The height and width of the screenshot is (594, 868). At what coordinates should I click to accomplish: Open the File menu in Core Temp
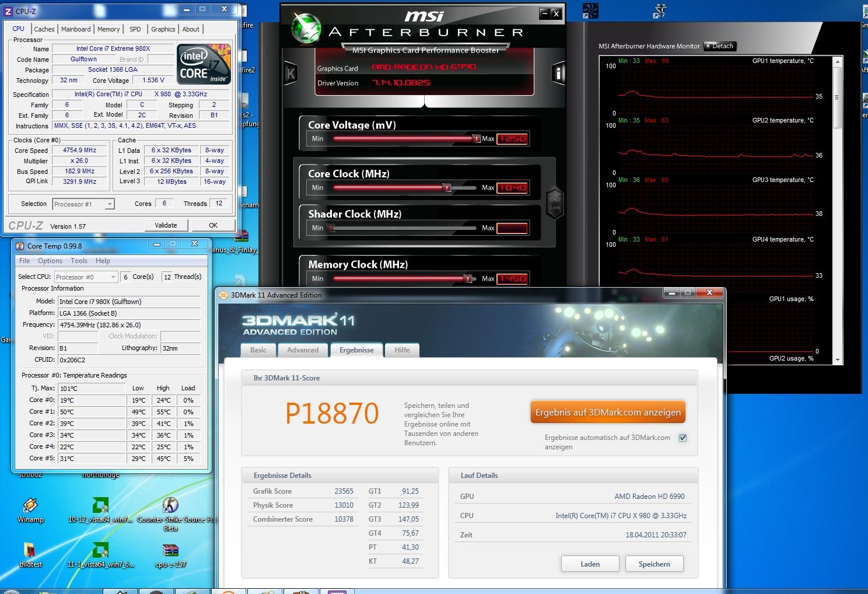[x=24, y=261]
